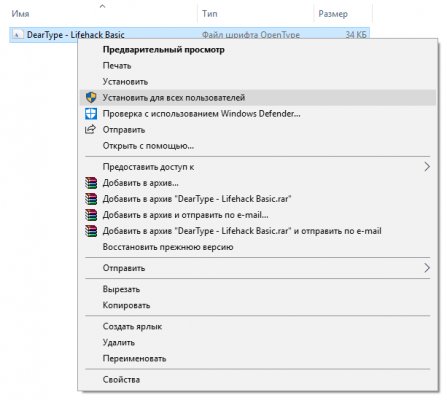This screenshot has width=447, height=400.
Task: Click the WinRAR icon beside Добавить в архив...
Action: click(91, 183)
